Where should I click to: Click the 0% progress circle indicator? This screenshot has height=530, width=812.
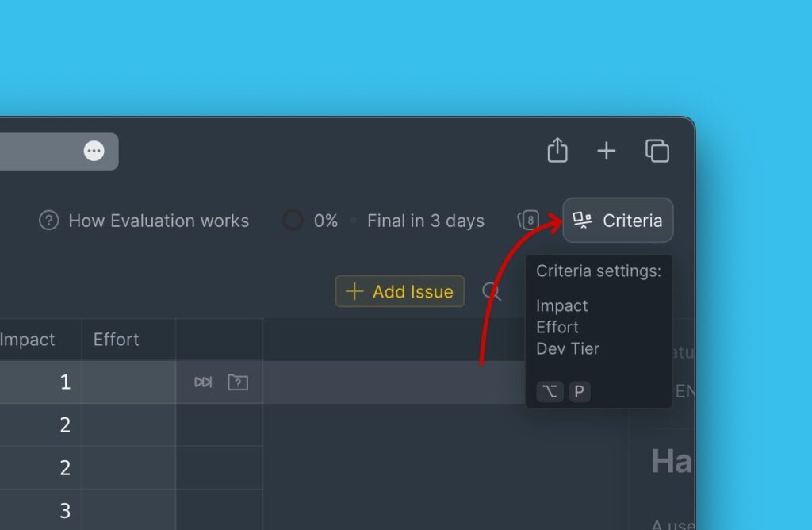click(293, 221)
